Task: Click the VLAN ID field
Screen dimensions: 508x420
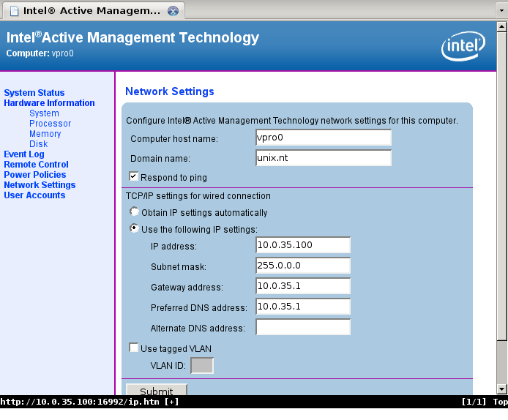Action: (x=202, y=366)
